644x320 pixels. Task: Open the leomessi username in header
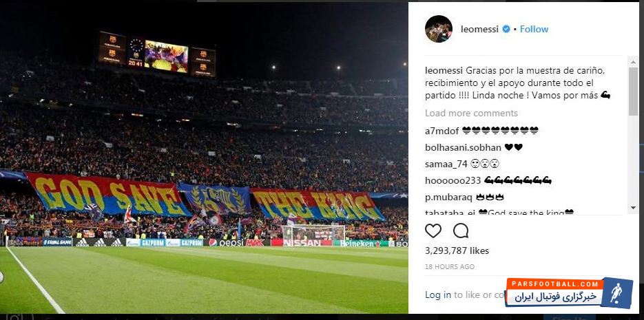479,29
